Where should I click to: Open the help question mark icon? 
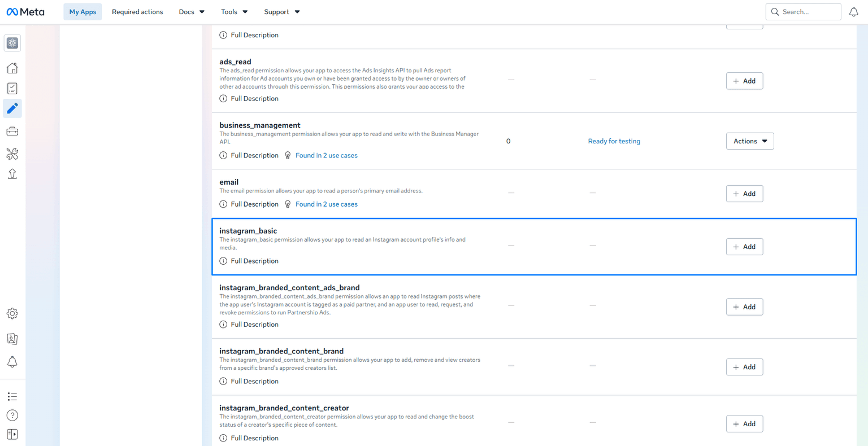tap(12, 416)
